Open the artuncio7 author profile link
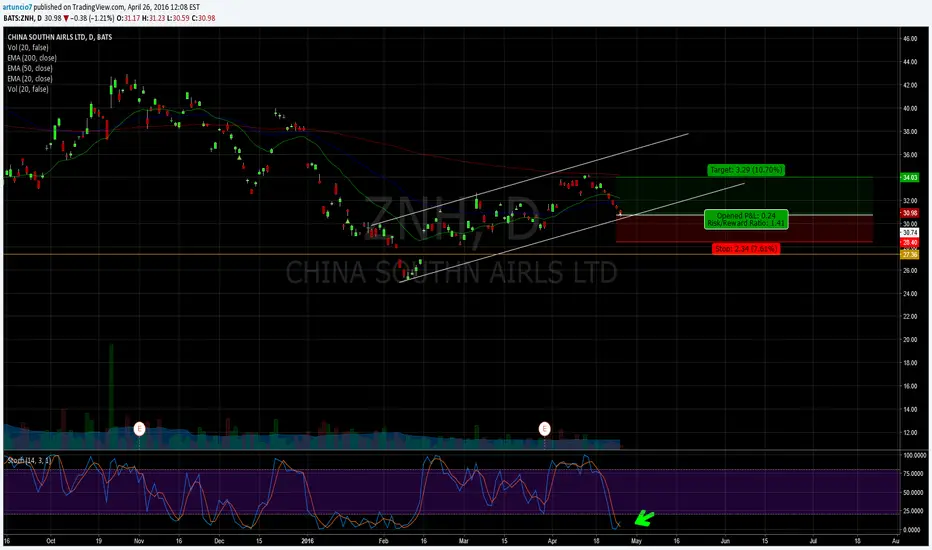 (18, 7)
